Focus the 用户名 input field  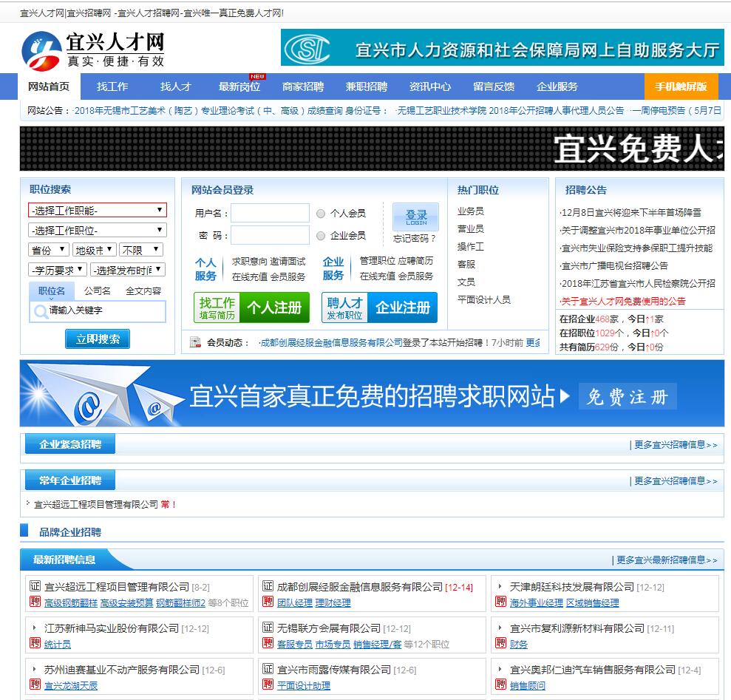(x=270, y=213)
